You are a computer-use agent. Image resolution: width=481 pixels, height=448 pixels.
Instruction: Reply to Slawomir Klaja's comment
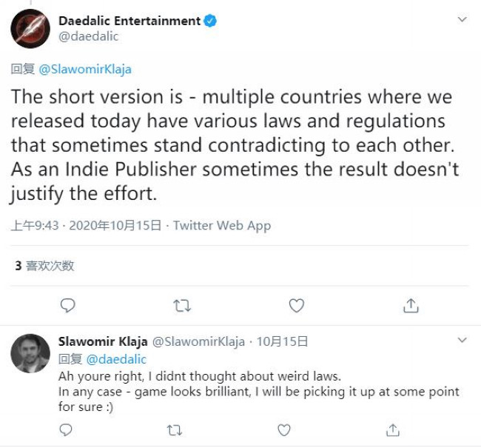67,429
